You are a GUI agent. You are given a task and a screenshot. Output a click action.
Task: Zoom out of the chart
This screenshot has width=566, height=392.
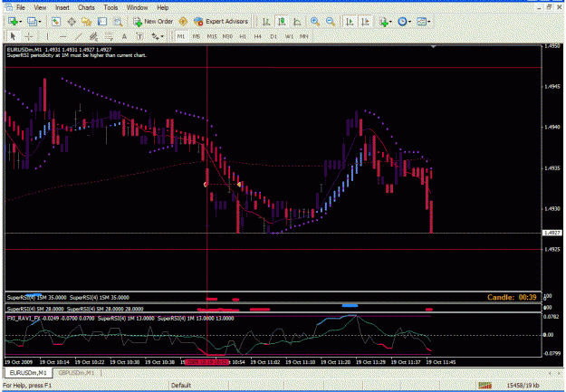point(331,22)
